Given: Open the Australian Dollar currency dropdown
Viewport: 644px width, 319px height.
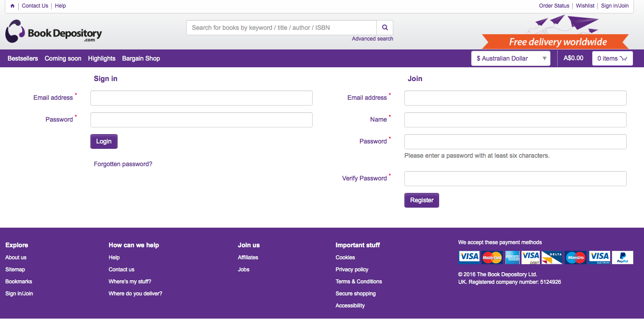Looking at the screenshot, I should pyautogui.click(x=510, y=58).
